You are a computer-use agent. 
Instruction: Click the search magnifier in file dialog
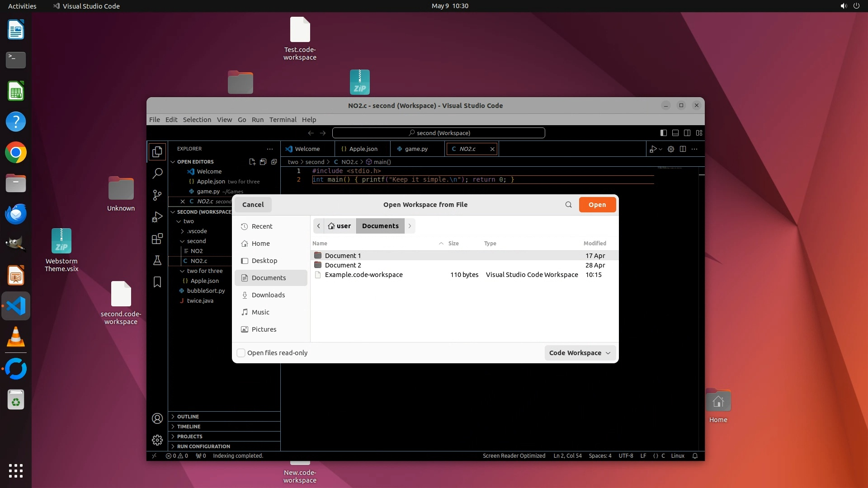pos(568,205)
